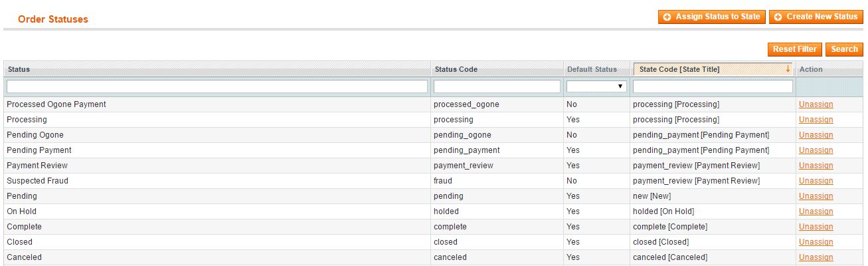868x266 pixels.
Task: Click the pending_payment status code cell
Action: coord(497,150)
